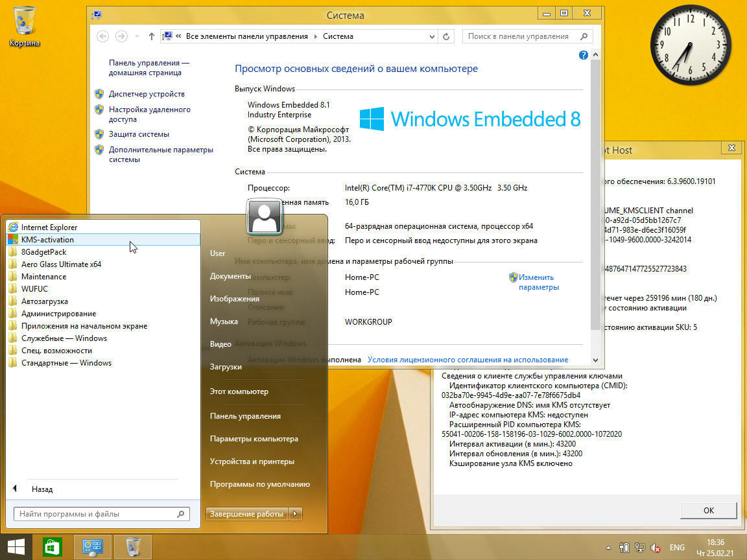Show hidden tray icons arrow
The height and width of the screenshot is (560, 747).
pyautogui.click(x=608, y=547)
